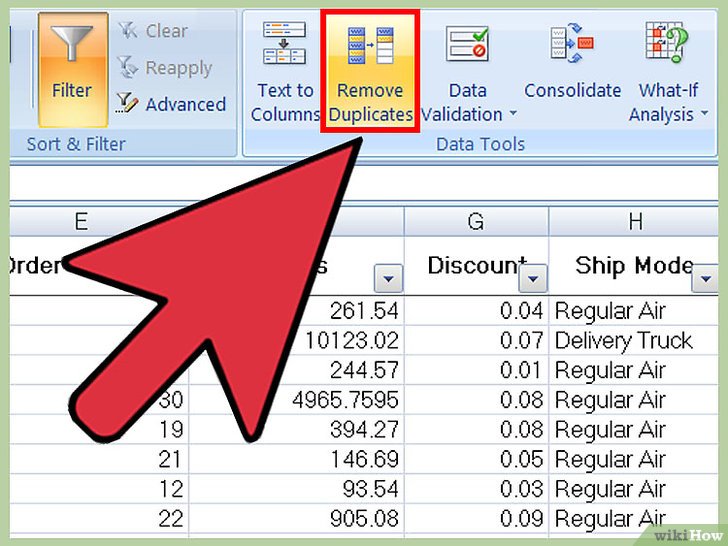Viewport: 728px width, 546px height.
Task: Expand Data Validation dropdown arrow
Action: tap(513, 113)
